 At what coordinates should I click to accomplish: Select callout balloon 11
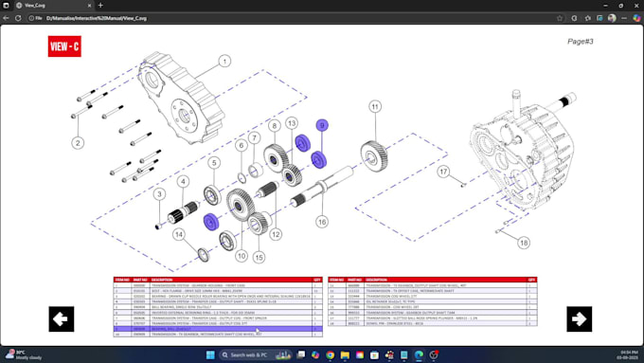tap(375, 107)
